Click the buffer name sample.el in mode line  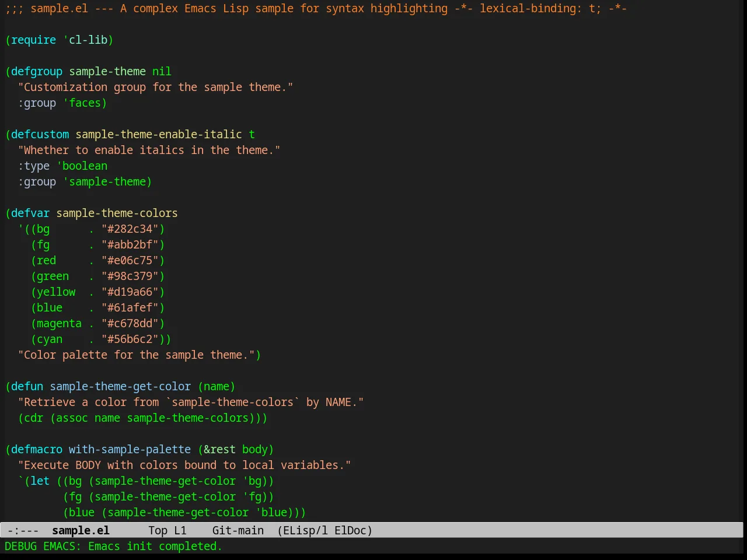click(81, 530)
